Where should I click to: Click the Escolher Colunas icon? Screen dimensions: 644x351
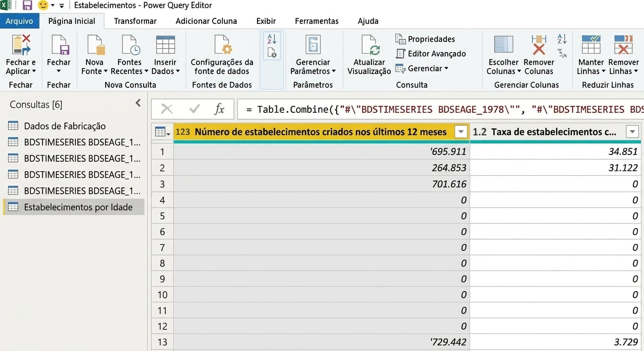tap(504, 45)
